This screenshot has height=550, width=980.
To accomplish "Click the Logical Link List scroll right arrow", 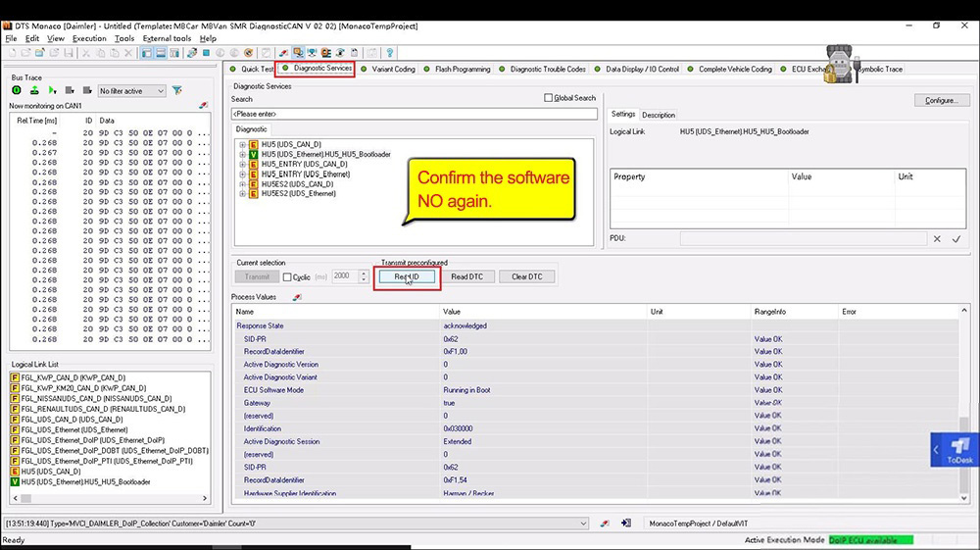I will point(205,498).
